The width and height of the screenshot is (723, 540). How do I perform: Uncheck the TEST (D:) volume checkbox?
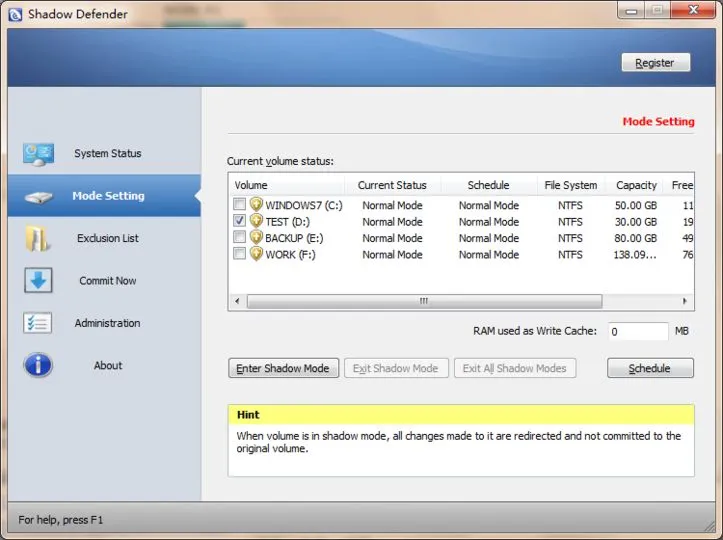coord(239,221)
